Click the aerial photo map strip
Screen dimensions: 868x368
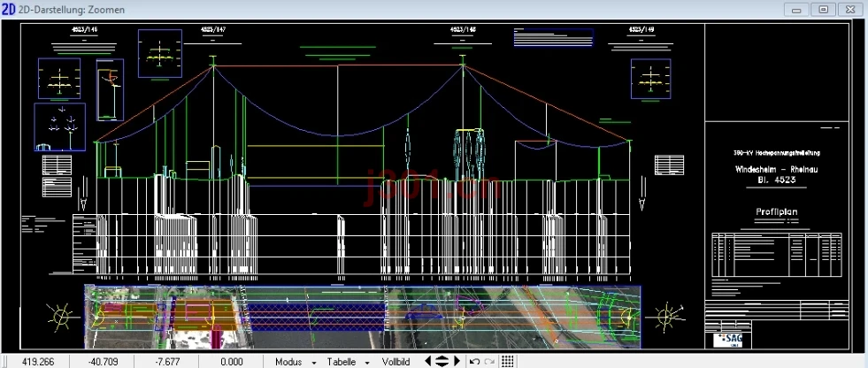pyautogui.click(x=363, y=317)
